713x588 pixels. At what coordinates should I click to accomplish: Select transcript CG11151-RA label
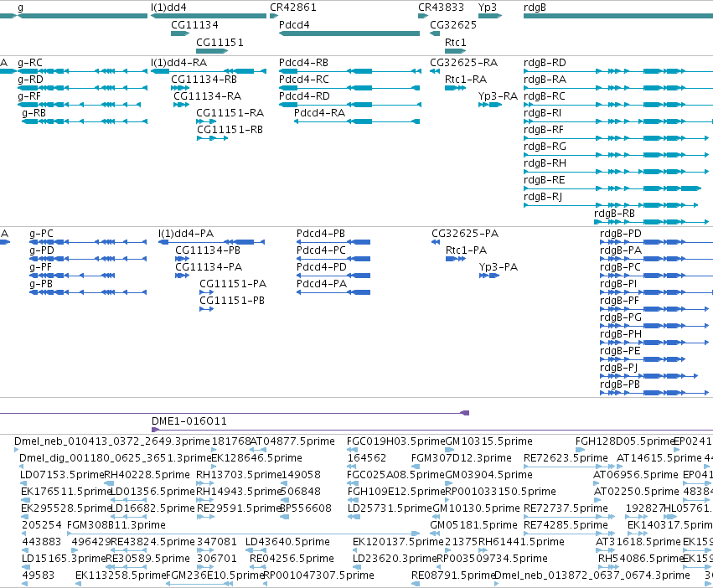[230, 112]
